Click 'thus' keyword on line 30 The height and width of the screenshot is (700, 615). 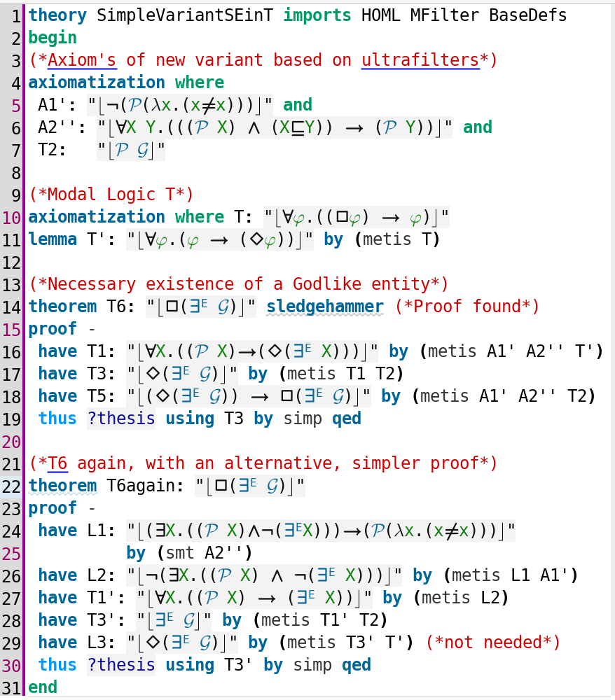57,665
